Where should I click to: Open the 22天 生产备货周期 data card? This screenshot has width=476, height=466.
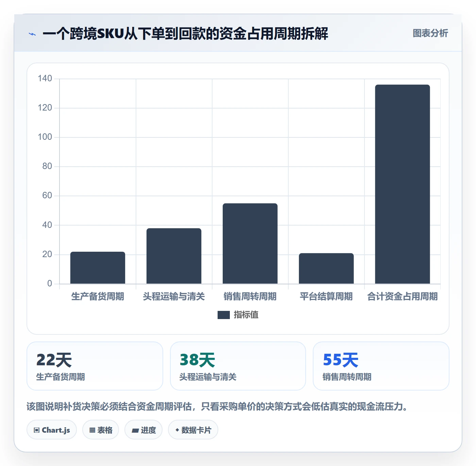(95, 366)
